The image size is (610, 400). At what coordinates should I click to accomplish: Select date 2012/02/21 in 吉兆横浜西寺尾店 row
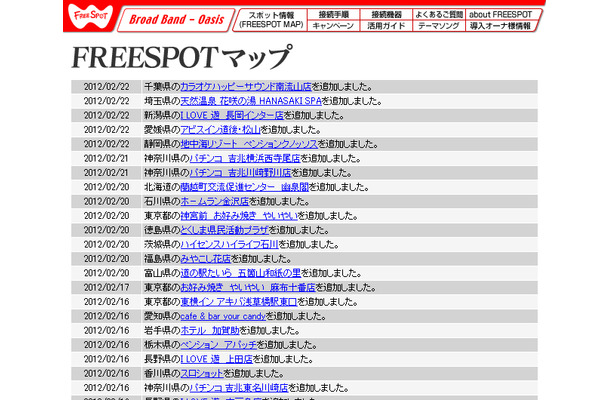click(x=106, y=158)
